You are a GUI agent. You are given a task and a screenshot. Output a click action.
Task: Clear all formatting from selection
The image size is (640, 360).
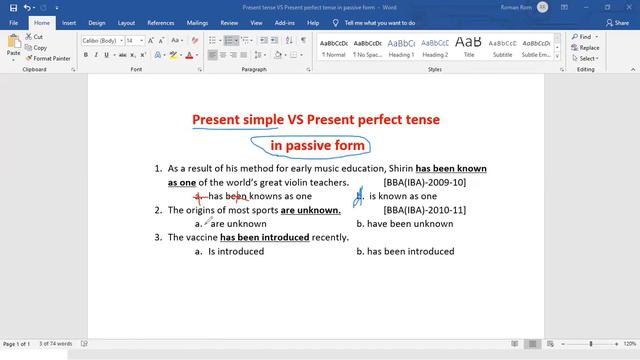pos(195,40)
